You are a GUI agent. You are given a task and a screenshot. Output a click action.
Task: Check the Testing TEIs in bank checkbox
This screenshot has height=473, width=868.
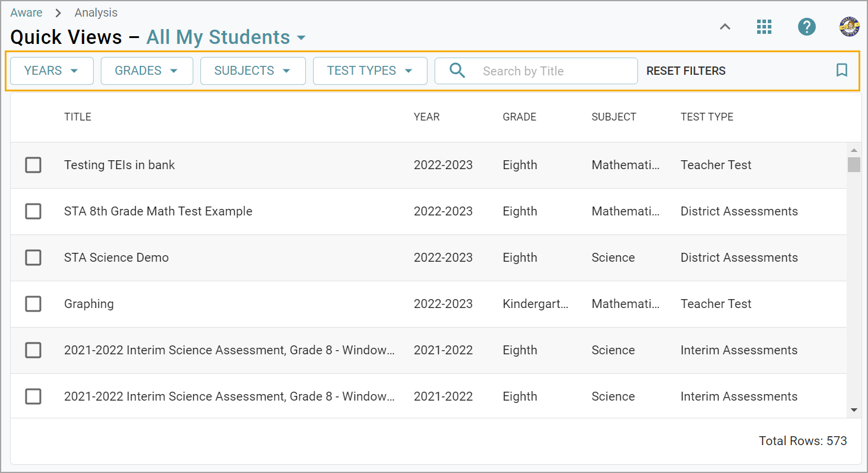pyautogui.click(x=33, y=165)
